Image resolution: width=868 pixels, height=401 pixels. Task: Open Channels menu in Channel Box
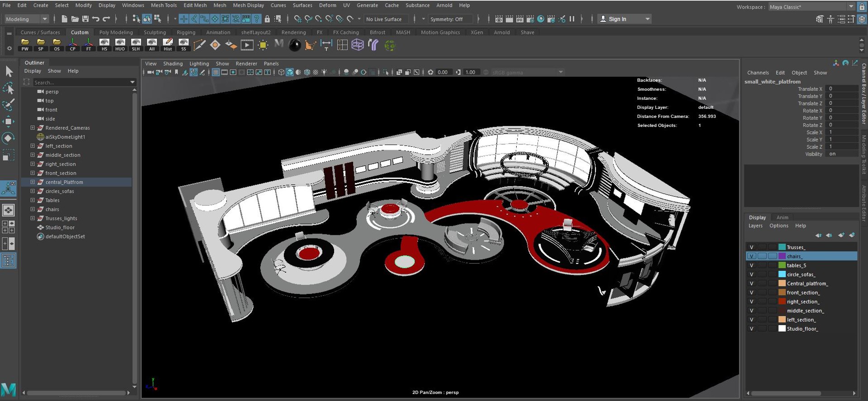click(x=758, y=73)
